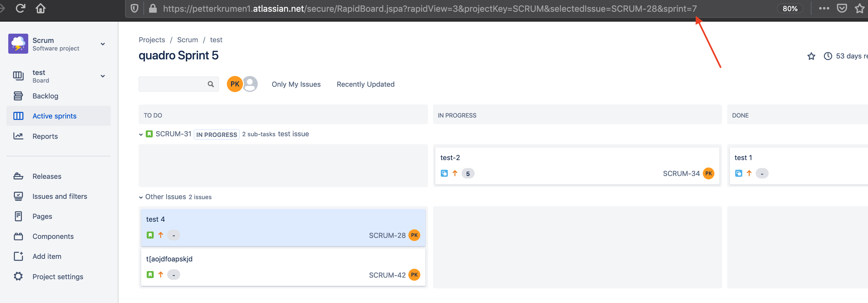
Task: Open the test Board dropdown
Action: pyautogui.click(x=103, y=76)
